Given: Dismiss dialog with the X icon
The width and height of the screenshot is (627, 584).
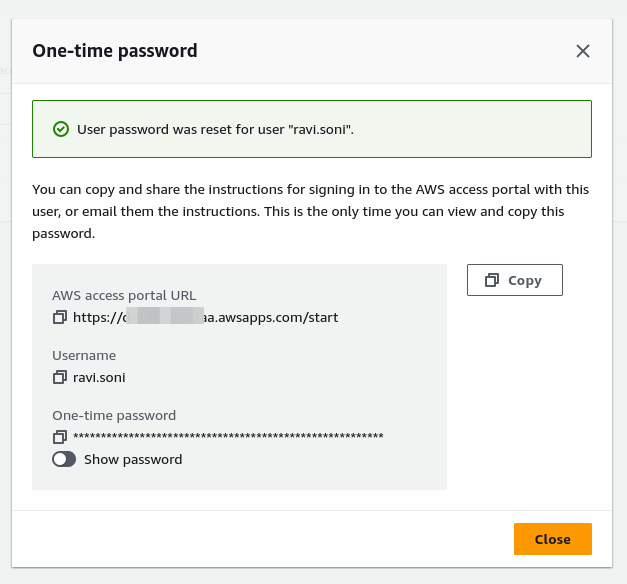Looking at the screenshot, I should (x=583, y=51).
